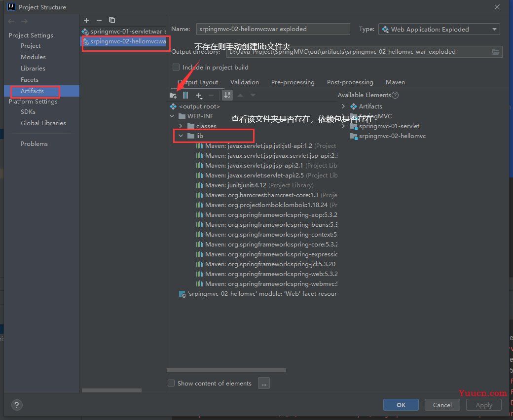Enable Show content of elements
Viewport: 513px width, 420px height.
coord(171,383)
